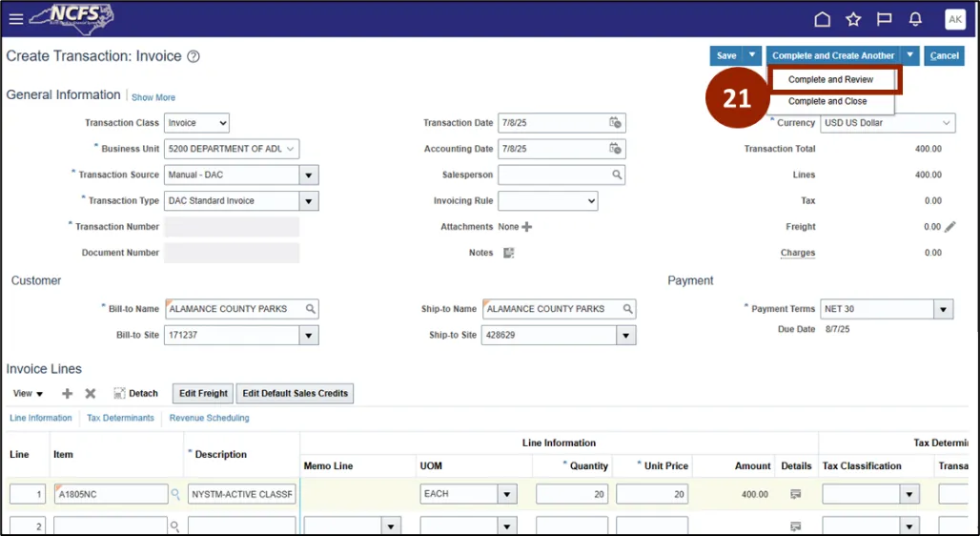
Task: Open the Favorites star icon
Action: [853, 19]
